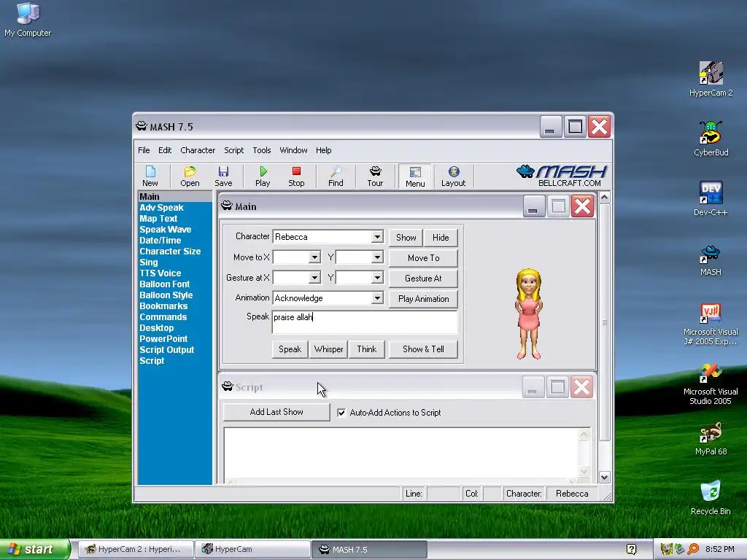The height and width of the screenshot is (560, 747).
Task: Click the orange magnifier tray icon
Action: coord(693,549)
